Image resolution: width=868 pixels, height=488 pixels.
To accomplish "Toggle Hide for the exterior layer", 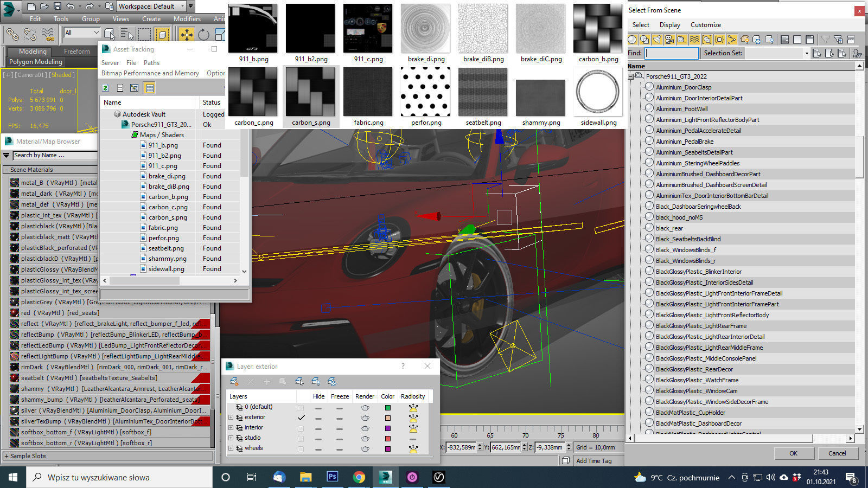I will pos(318,418).
